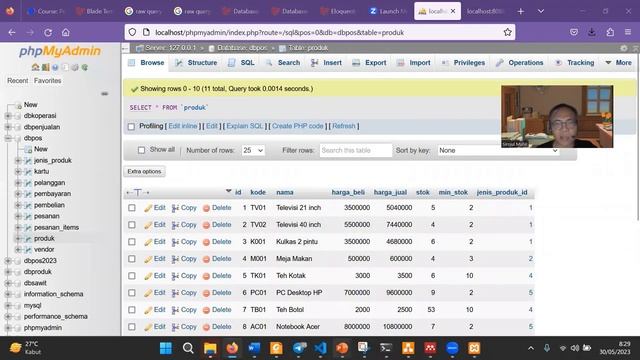Click Create PHP code link
The width and height of the screenshot is (640, 360).
coord(298,126)
